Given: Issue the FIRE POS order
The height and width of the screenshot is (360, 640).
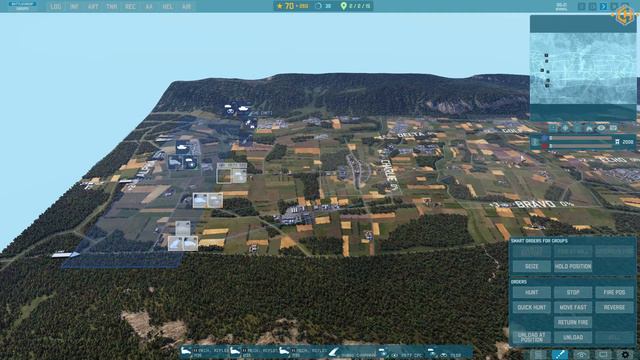Looking at the screenshot, I should click(614, 292).
